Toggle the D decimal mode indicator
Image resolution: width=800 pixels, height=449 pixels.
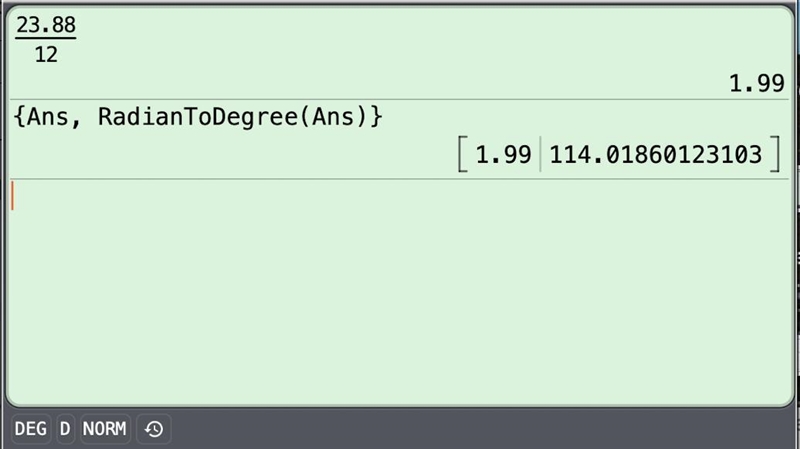(x=65, y=429)
